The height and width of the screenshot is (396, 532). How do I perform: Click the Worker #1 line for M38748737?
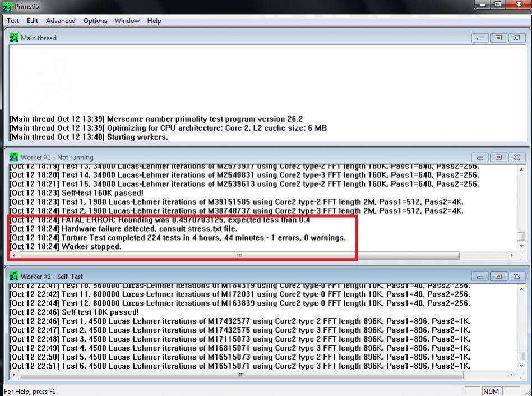[x=237, y=211]
